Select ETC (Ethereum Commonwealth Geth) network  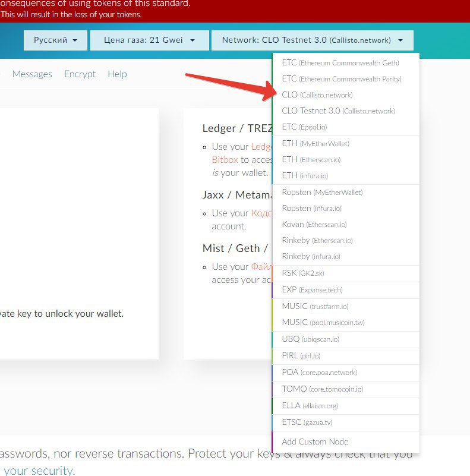pyautogui.click(x=346, y=63)
